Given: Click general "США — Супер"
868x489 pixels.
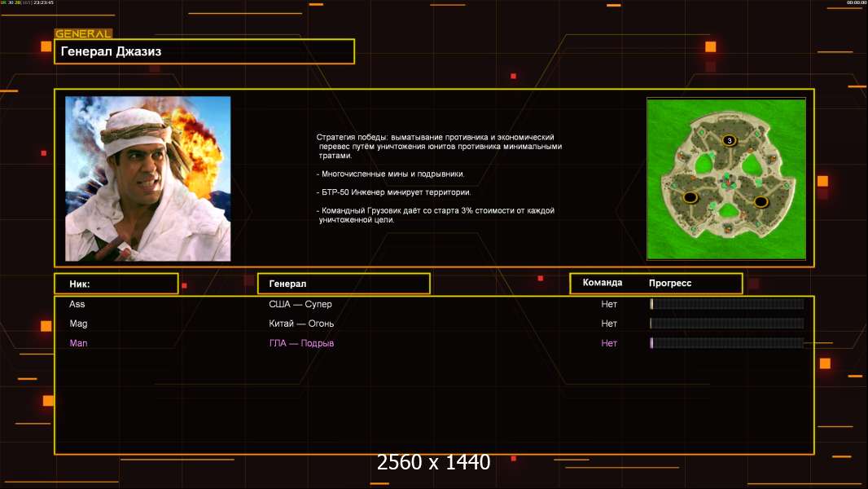Looking at the screenshot, I should click(300, 304).
